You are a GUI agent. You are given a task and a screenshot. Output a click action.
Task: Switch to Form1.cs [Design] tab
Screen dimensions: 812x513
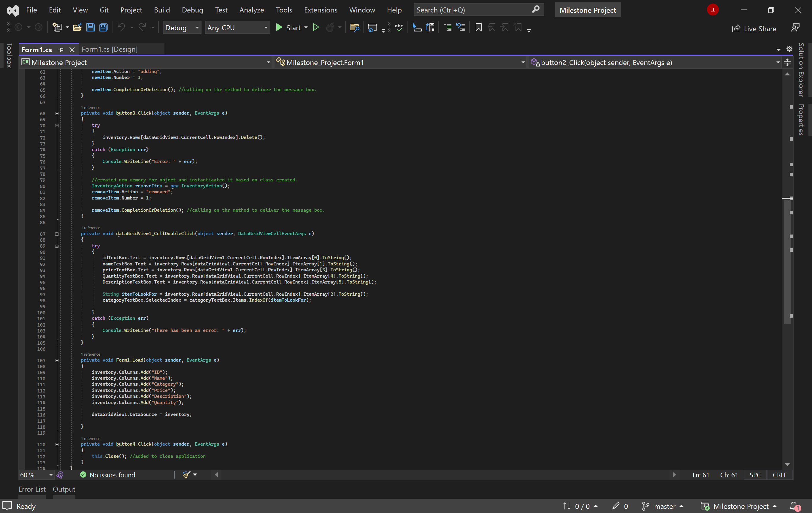click(x=110, y=49)
